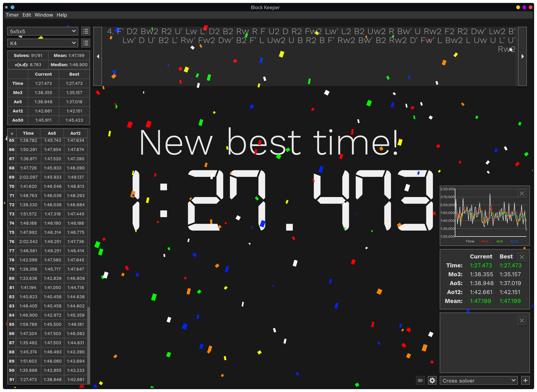
Task: Open settings with the gear icon
Action: point(432,380)
